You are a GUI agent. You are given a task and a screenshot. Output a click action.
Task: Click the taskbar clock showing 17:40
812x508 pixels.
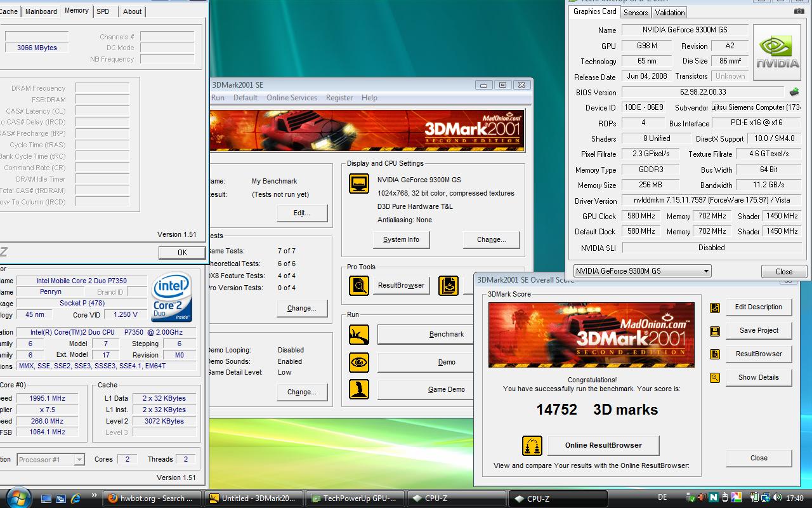794,498
